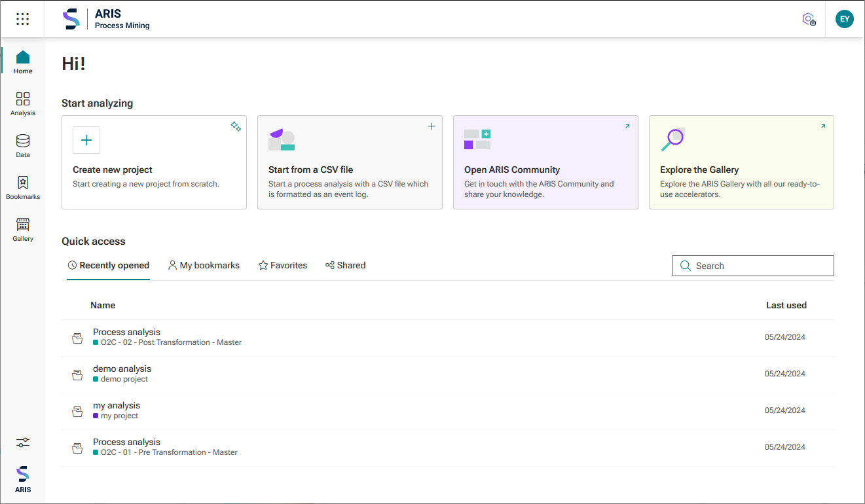Click the external link arrow on ARIS Community card
Viewport: 865px width, 504px height.
(627, 126)
